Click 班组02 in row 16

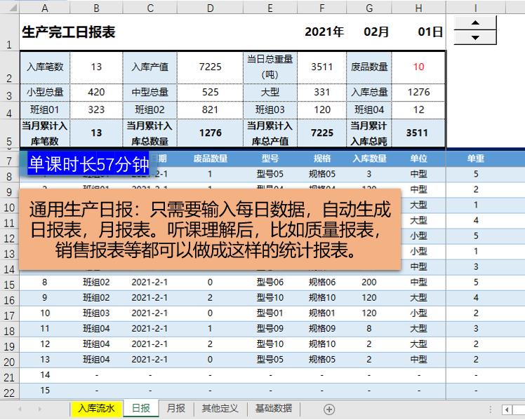coord(96,297)
